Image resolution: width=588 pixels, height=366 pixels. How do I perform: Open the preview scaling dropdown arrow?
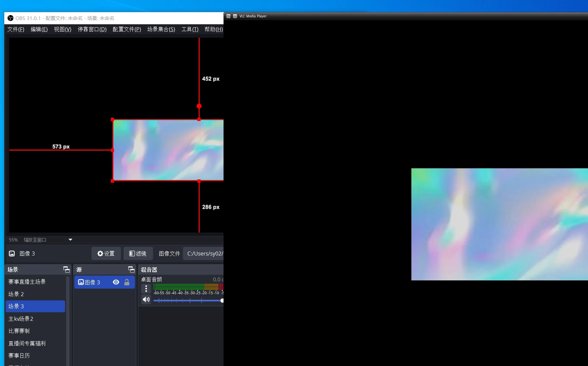[x=70, y=240]
